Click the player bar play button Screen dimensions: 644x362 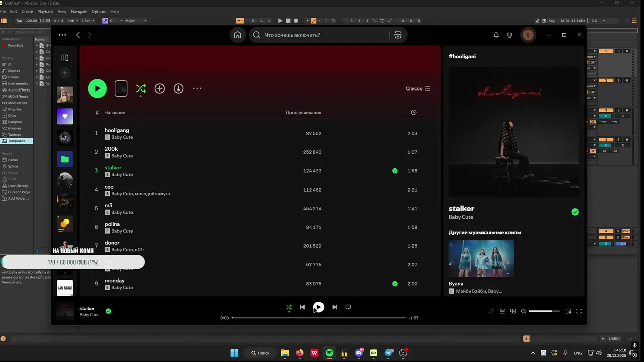click(x=318, y=307)
